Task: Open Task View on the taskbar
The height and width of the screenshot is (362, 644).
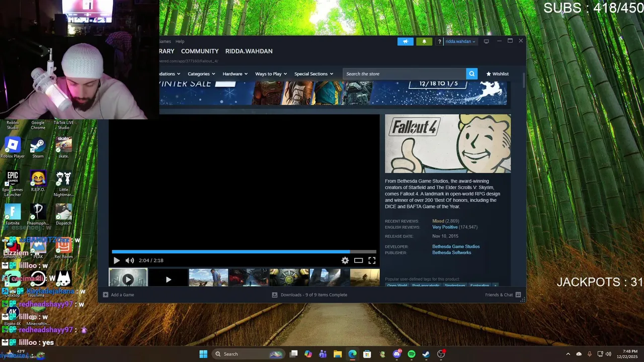Action: click(294, 354)
